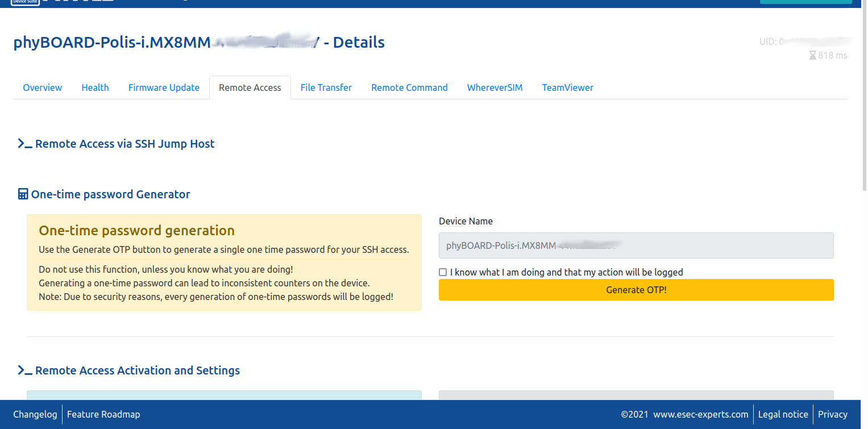Click the terminal icon beside SSH Jump Host heading

point(25,144)
